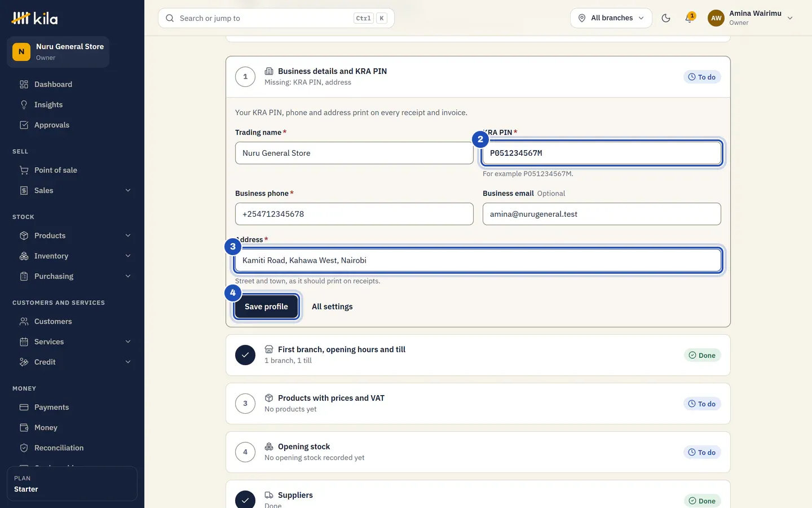Click the Inventory cubes icon

point(24,256)
